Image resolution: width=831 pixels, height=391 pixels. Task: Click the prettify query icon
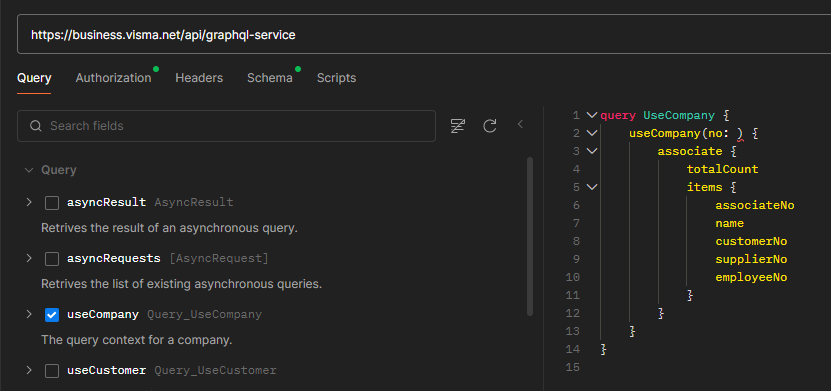point(457,126)
